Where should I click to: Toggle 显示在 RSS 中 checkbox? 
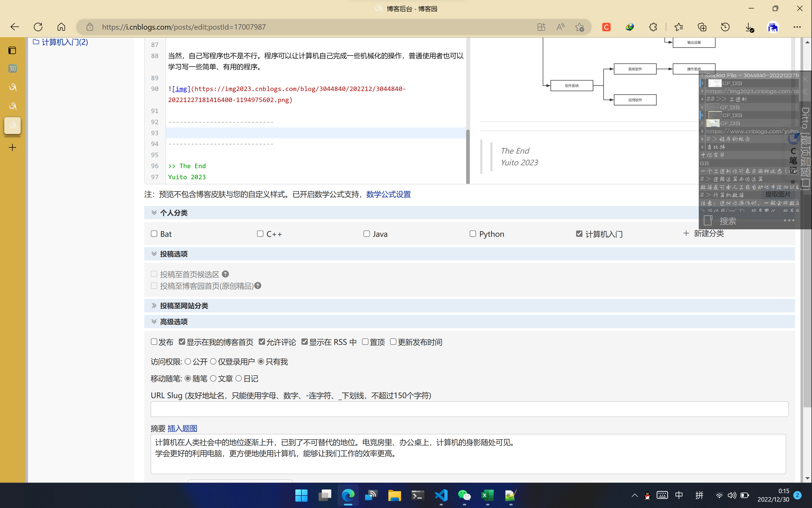(x=304, y=342)
